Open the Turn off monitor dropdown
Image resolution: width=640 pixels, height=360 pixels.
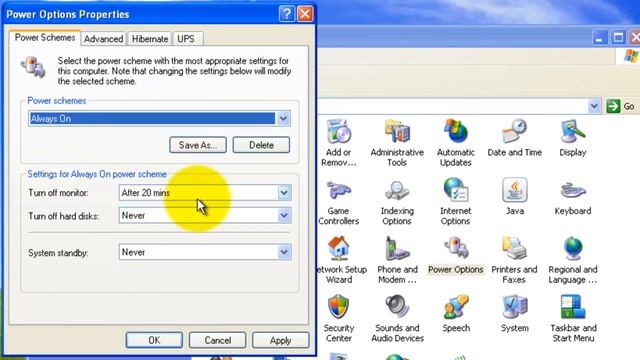point(284,193)
